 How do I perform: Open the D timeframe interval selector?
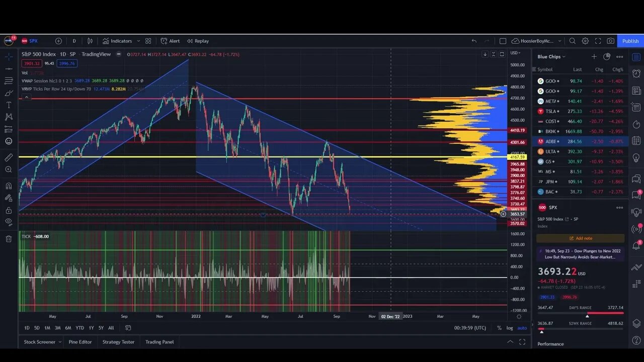click(74, 41)
